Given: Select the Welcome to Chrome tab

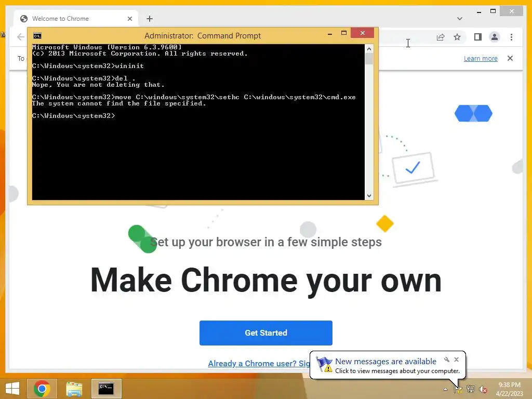Looking at the screenshot, I should tap(76, 19).
